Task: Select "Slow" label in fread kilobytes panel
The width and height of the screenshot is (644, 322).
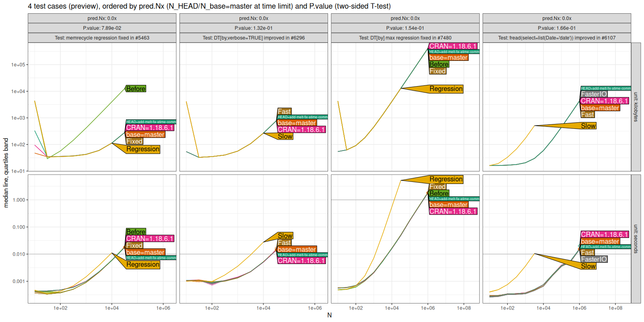Action: (588, 126)
